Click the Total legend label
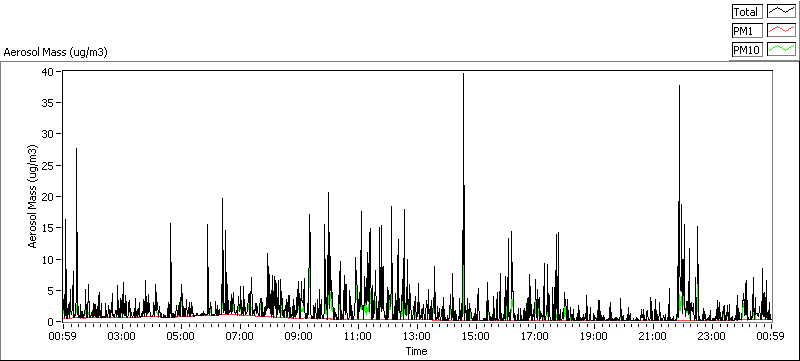This screenshot has height=361, width=800. (747, 12)
